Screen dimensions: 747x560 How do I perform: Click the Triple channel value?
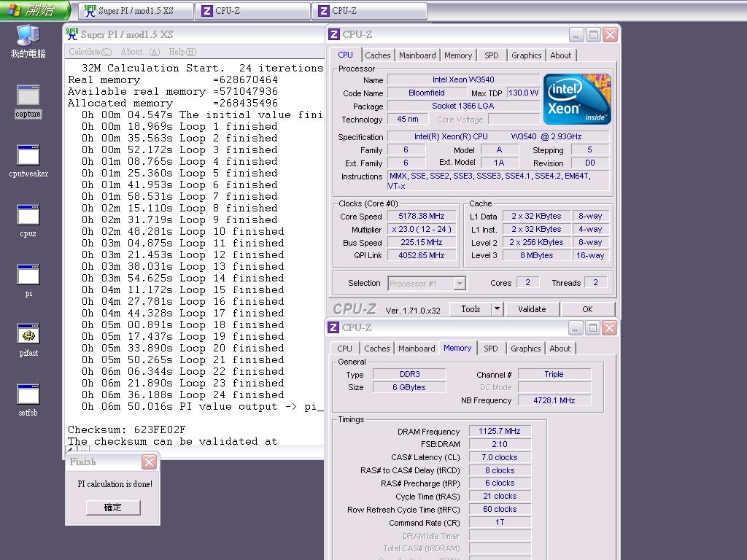[554, 374]
